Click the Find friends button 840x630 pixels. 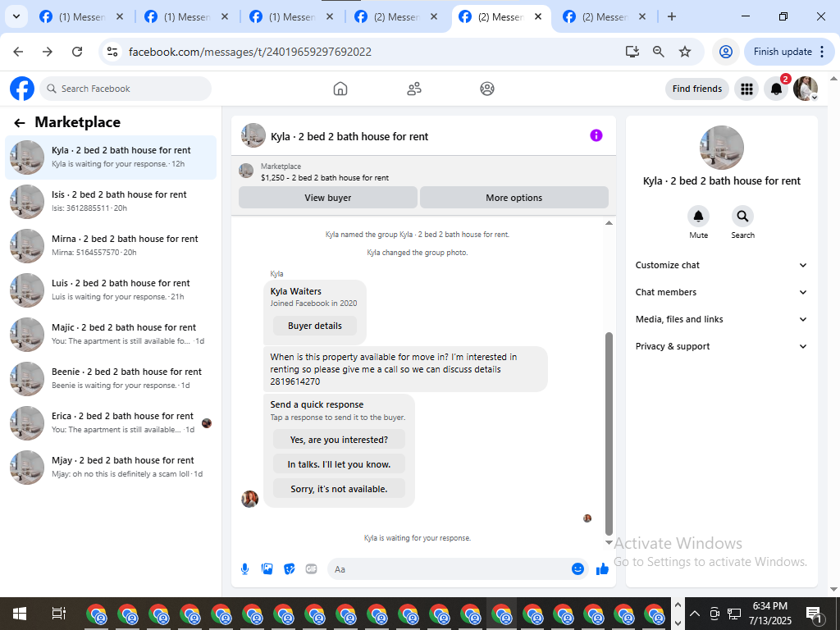point(697,89)
